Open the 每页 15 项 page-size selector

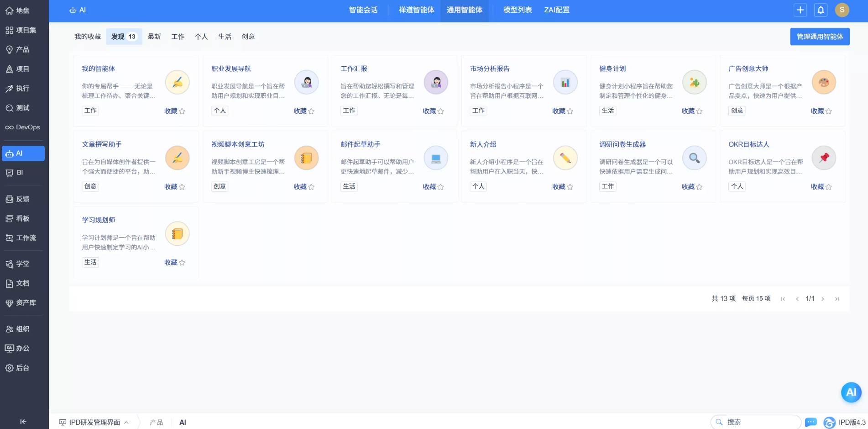point(756,298)
